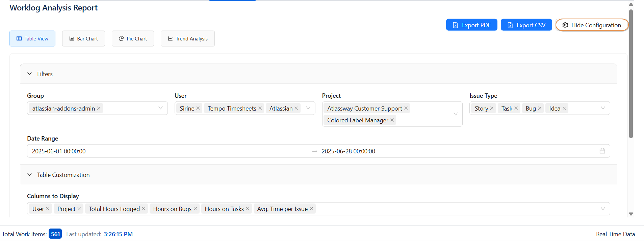Collapse the Filters section
Screen dimensions: 644x241
(30, 74)
